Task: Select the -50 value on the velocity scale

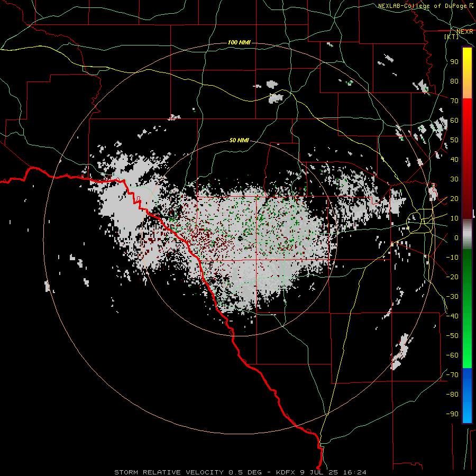Action: 452,336
